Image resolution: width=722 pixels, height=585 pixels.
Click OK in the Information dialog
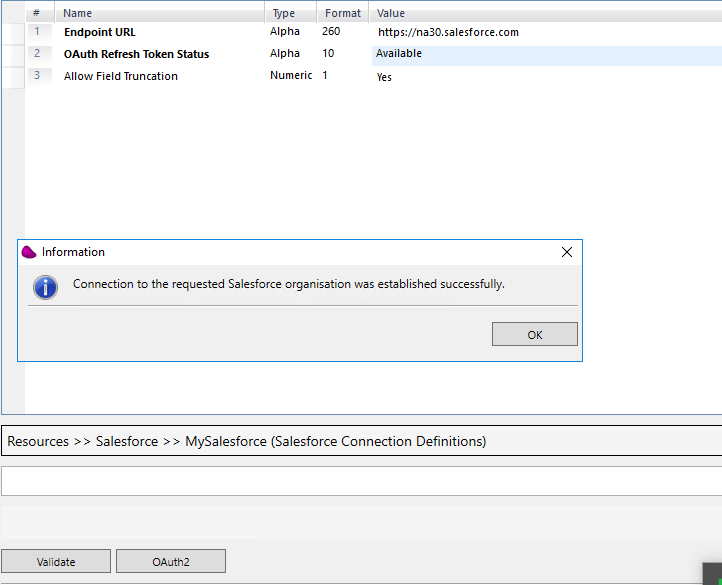(535, 334)
